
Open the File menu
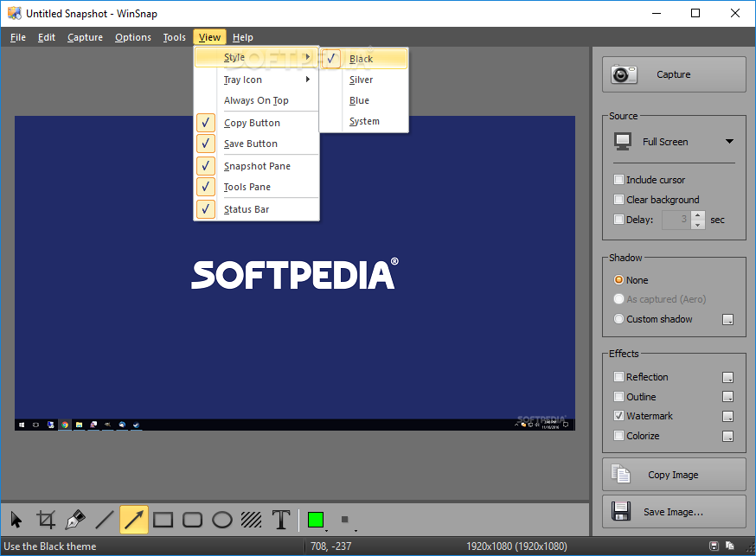[x=18, y=37]
